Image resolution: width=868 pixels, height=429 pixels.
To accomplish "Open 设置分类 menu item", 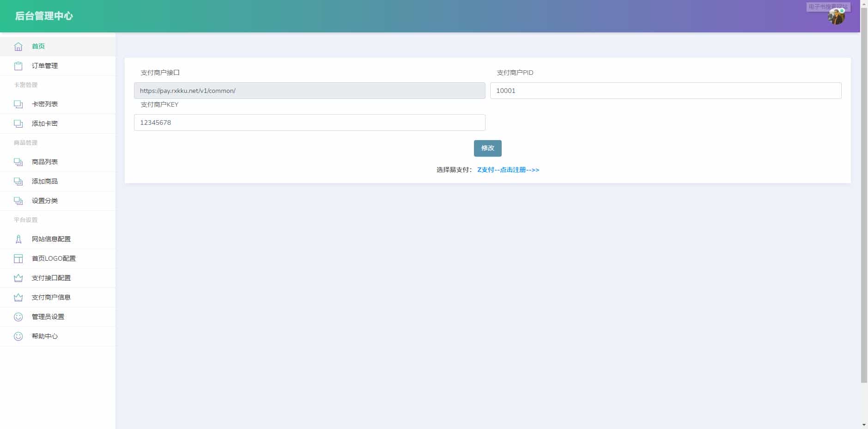I will coord(58,201).
